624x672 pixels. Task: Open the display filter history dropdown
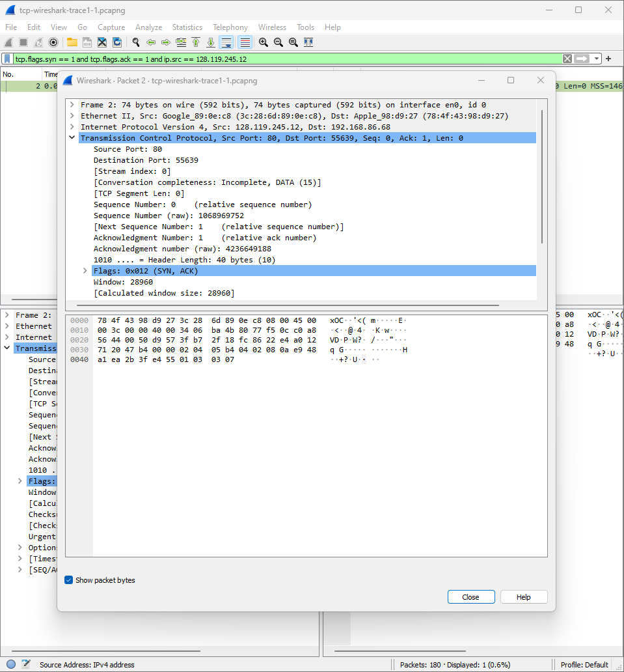597,59
